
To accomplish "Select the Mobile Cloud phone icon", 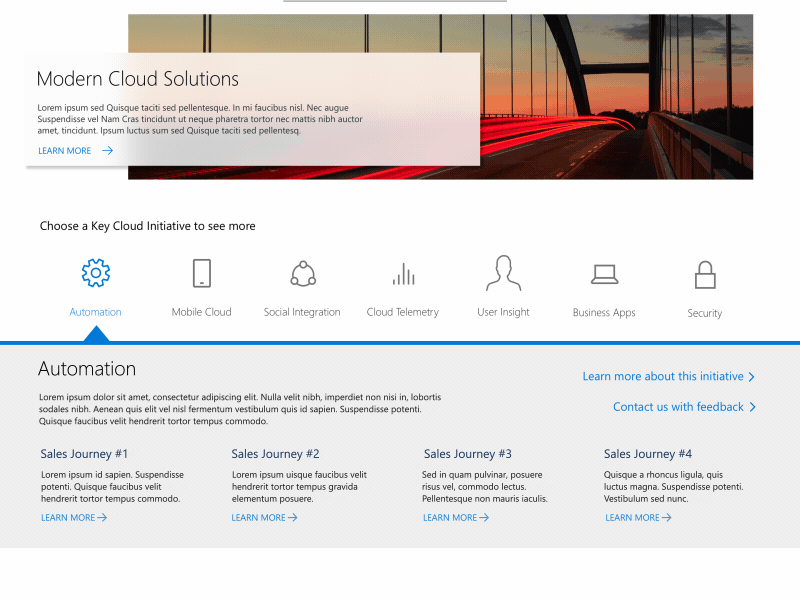I will 201,273.
